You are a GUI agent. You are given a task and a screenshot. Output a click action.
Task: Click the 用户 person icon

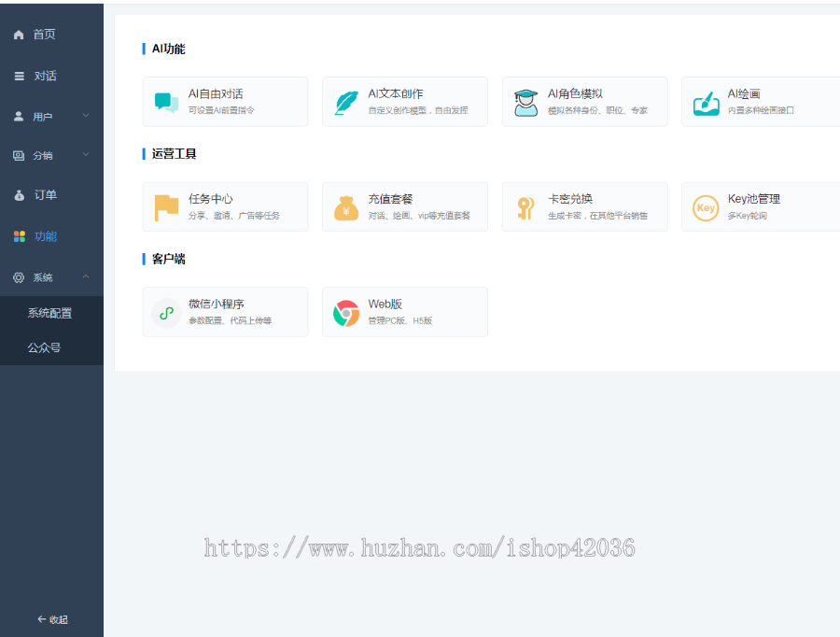[x=19, y=117]
